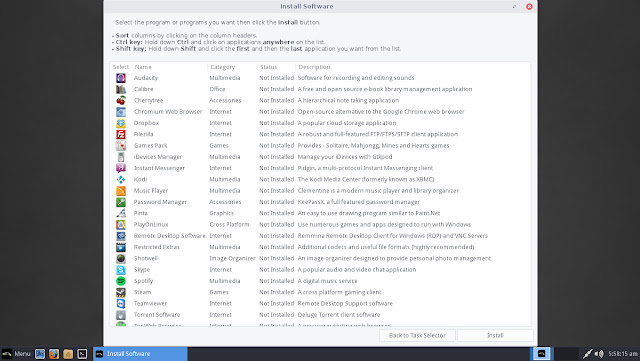Select the Calibre row in list
Image resolution: width=640 pixels, height=361 pixels.
(x=320, y=89)
